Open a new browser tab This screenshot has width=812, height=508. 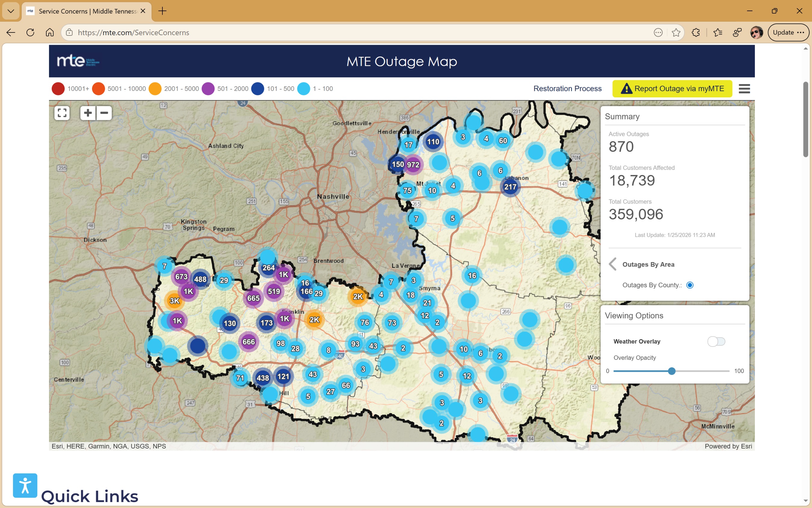(x=162, y=11)
